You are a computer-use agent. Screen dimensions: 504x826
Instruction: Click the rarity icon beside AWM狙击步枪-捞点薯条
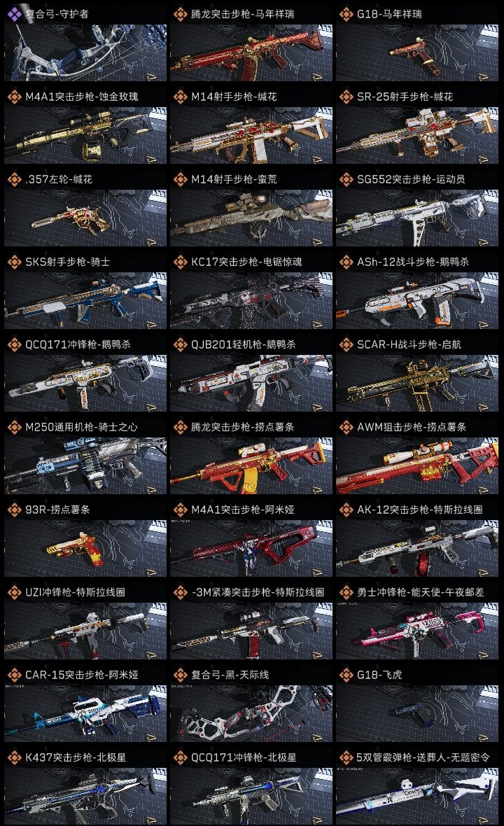pyautogui.click(x=346, y=427)
